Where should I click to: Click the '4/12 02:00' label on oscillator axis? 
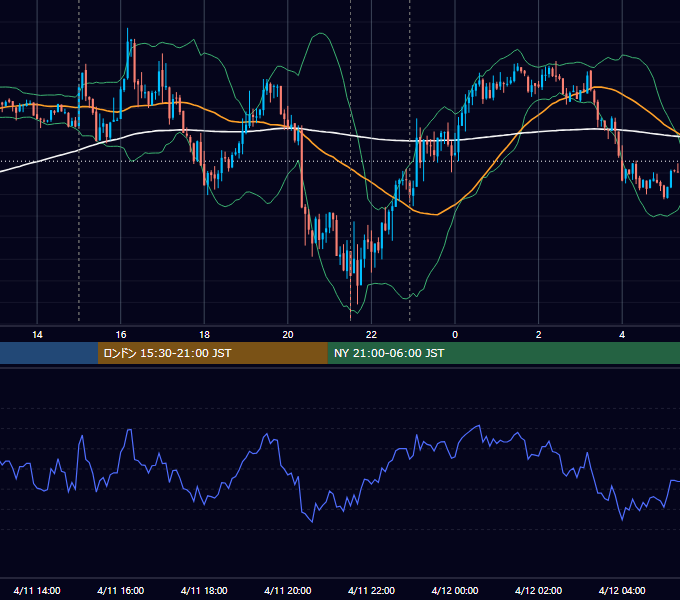[x=539, y=590]
